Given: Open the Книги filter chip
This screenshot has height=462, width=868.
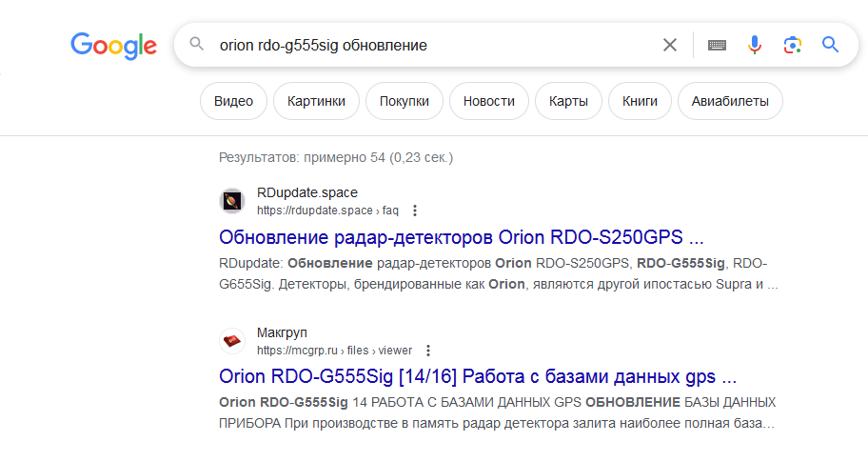Looking at the screenshot, I should (x=640, y=101).
